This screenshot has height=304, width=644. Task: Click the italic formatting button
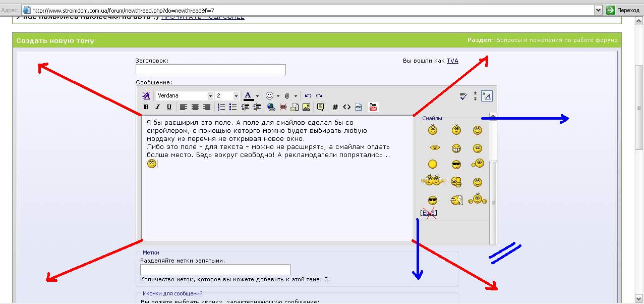point(157,107)
